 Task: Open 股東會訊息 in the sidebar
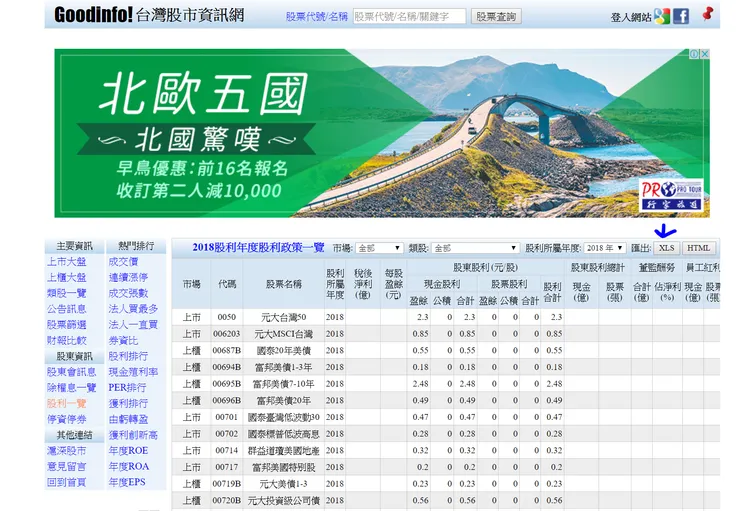tap(71, 372)
